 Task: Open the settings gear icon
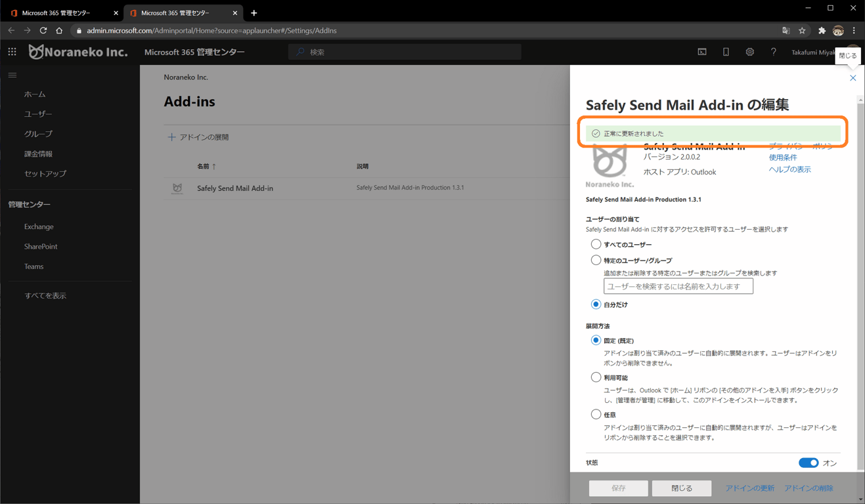click(749, 52)
